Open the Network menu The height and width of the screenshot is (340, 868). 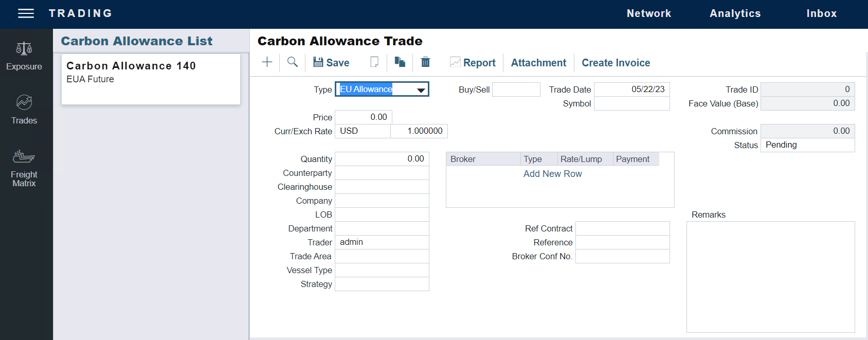point(648,14)
